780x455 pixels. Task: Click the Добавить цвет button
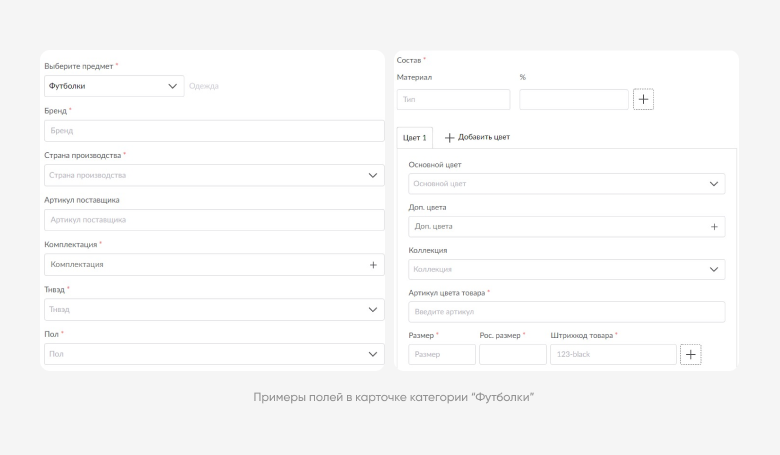[477, 137]
